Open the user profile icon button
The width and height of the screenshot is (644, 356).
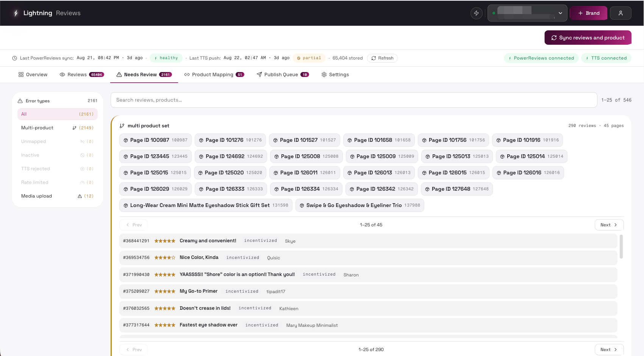tap(621, 13)
